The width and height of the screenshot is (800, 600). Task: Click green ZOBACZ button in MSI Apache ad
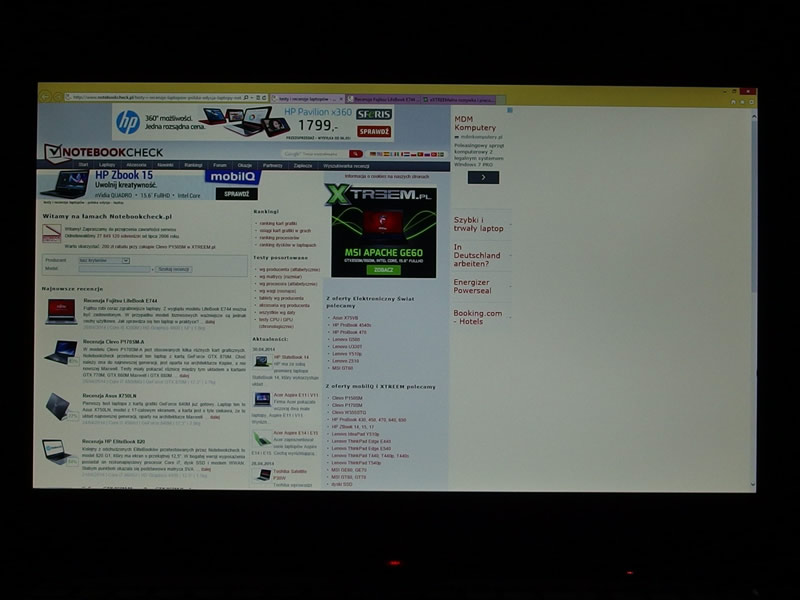click(384, 270)
